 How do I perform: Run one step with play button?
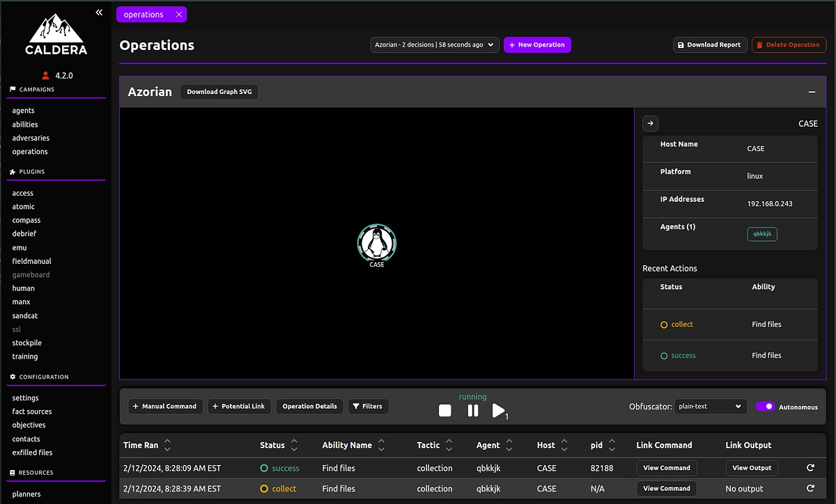click(499, 411)
